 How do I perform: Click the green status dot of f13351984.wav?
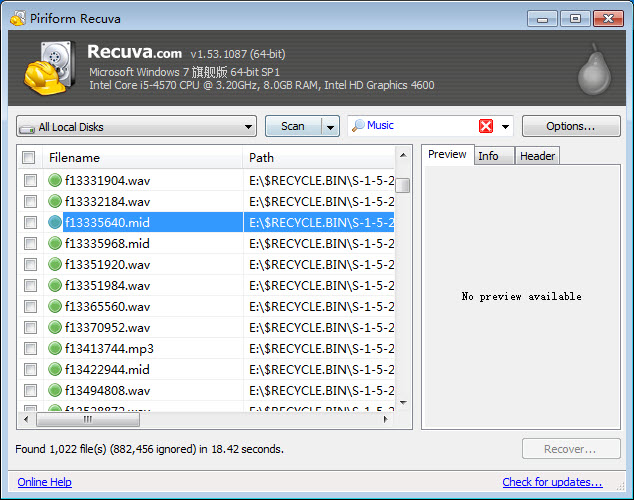pos(55,285)
